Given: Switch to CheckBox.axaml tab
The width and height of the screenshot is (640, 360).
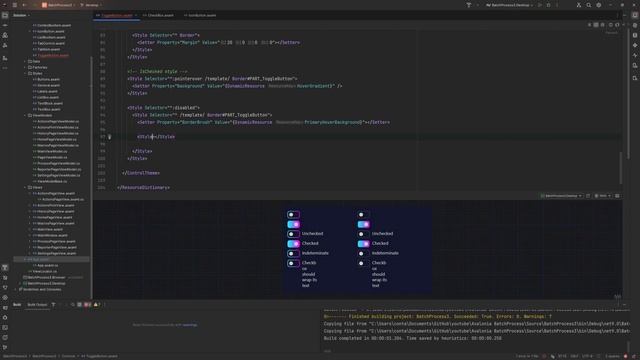Looking at the screenshot, I should [160, 15].
